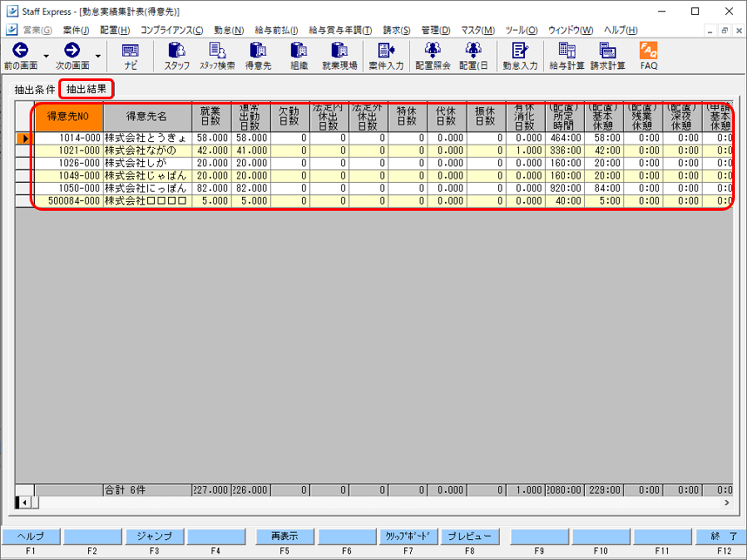The height and width of the screenshot is (560, 747).
Task: Open the コンプライアンス(C) menu
Action: tap(172, 30)
